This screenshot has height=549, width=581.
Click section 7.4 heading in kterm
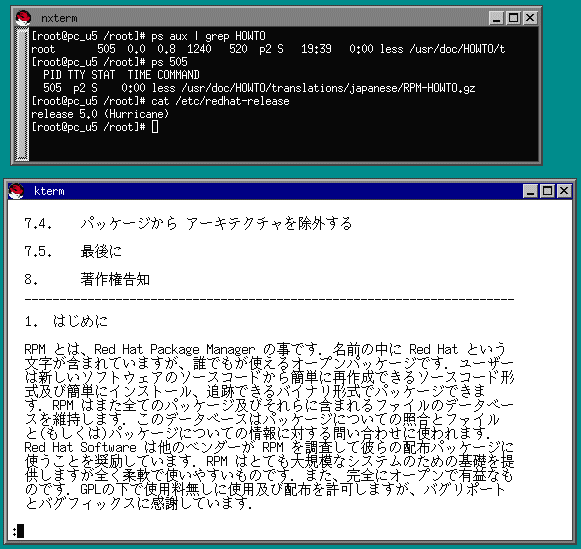[x=188, y=224]
